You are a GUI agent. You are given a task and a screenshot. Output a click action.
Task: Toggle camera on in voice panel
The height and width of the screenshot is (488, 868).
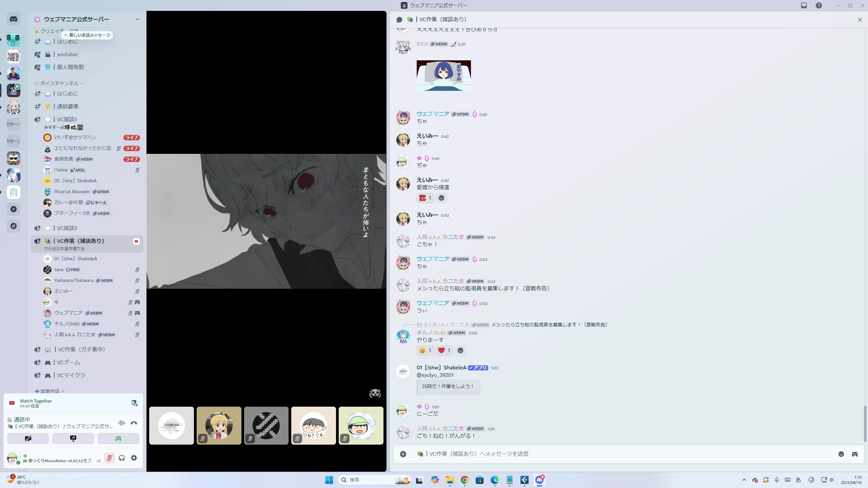pyautogui.click(x=28, y=439)
